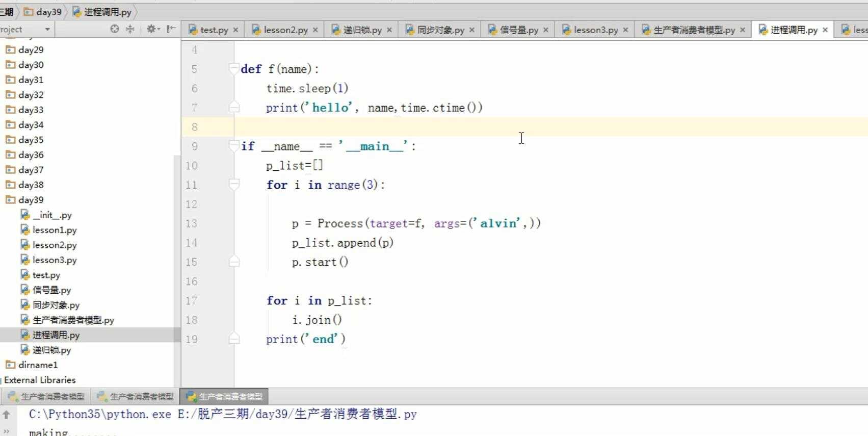This screenshot has width=868, height=436.
Task: Open project panel settings gear
Action: [153, 29]
